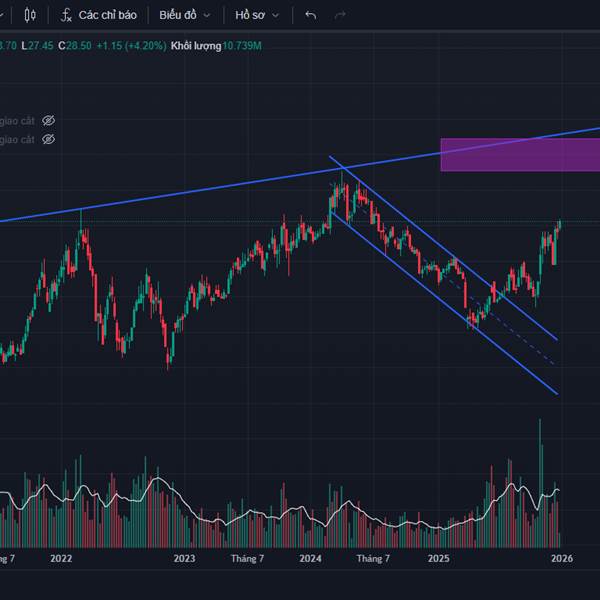The image size is (600, 600).
Task: Click the fx indicators icon
Action: coord(66,15)
